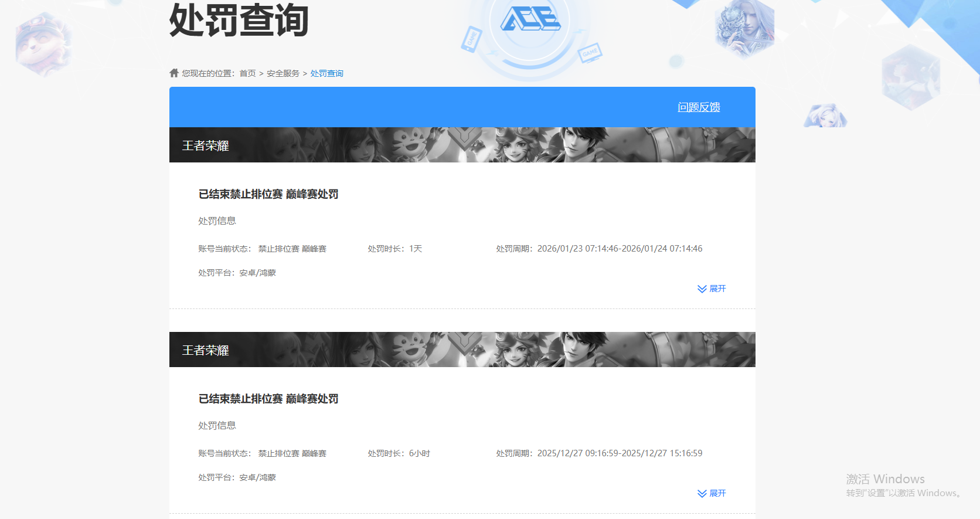This screenshot has height=519, width=980.
Task: Click the home icon in the breadcrumb
Action: coord(174,73)
